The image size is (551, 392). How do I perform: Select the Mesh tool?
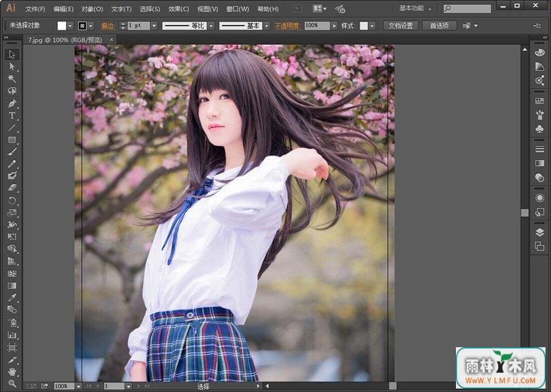(12, 274)
